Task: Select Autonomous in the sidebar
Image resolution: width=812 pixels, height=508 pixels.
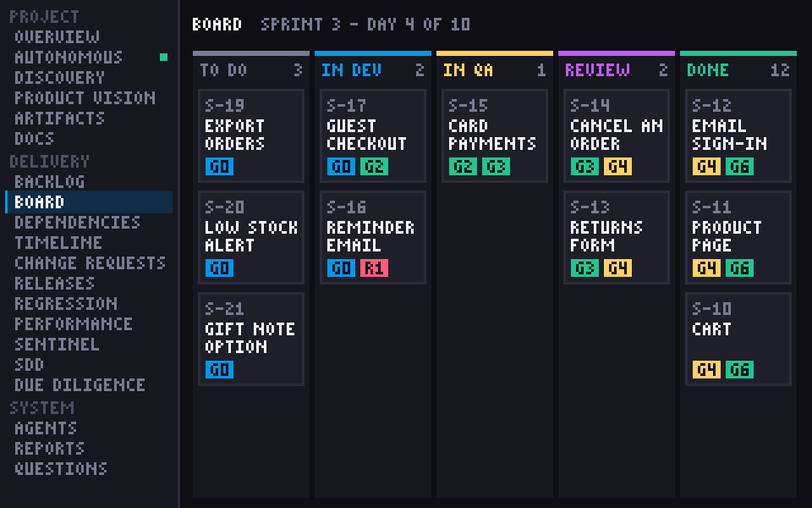Action: tap(69, 57)
